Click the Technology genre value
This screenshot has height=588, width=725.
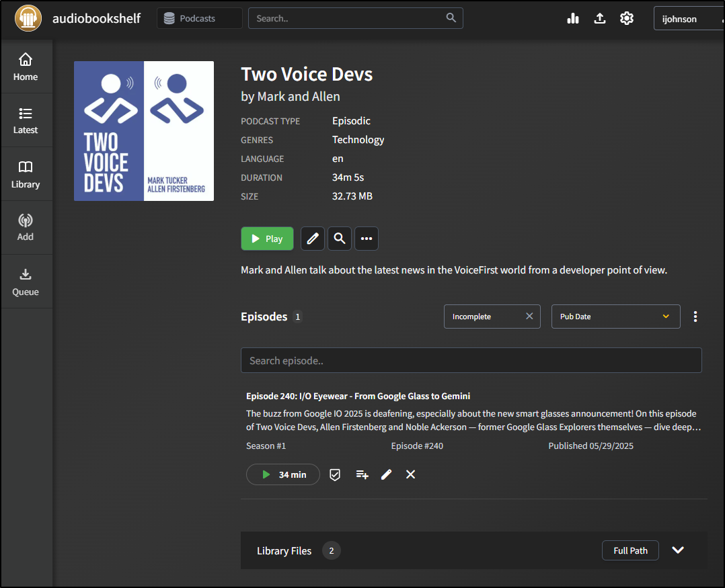(358, 140)
